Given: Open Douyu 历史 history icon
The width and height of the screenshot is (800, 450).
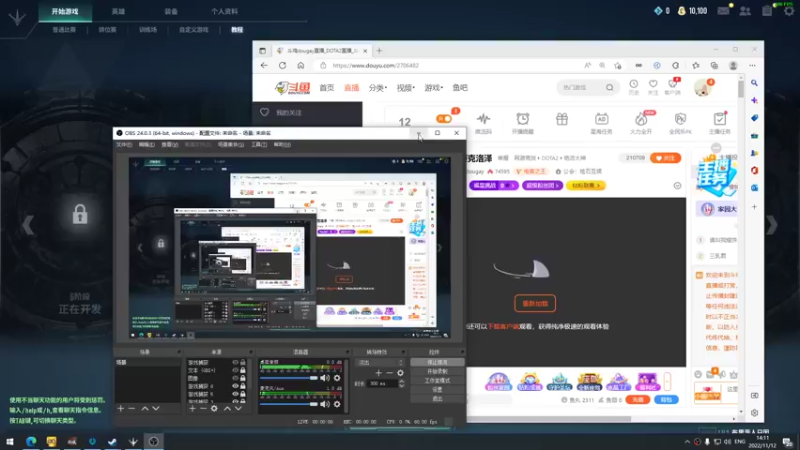Looking at the screenshot, I should click(x=634, y=87).
